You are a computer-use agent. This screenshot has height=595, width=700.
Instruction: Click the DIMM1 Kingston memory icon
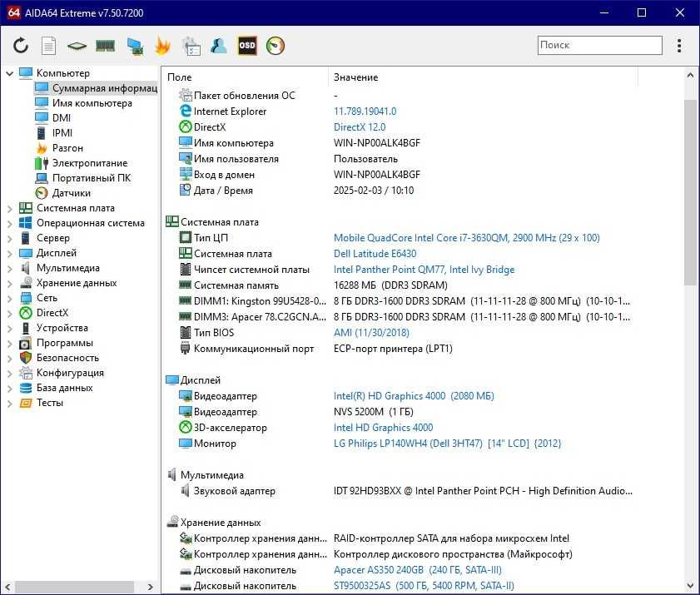coord(186,300)
